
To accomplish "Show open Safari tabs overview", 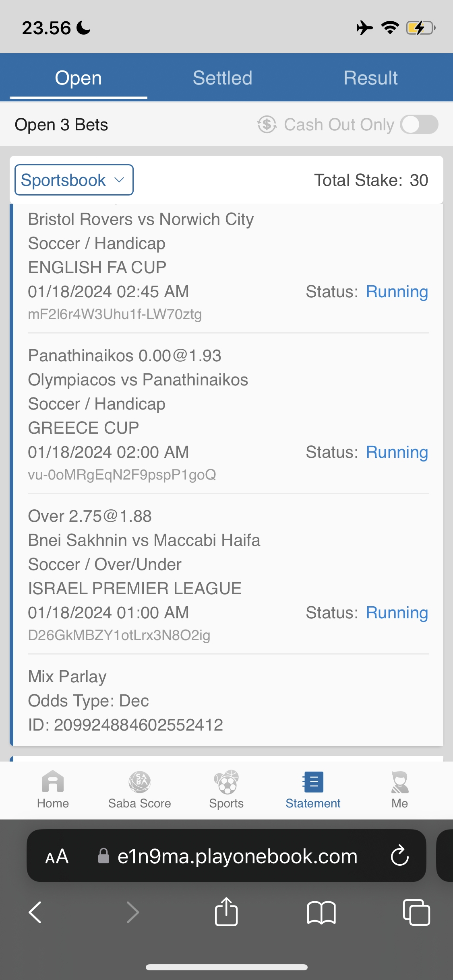I will pos(416,912).
